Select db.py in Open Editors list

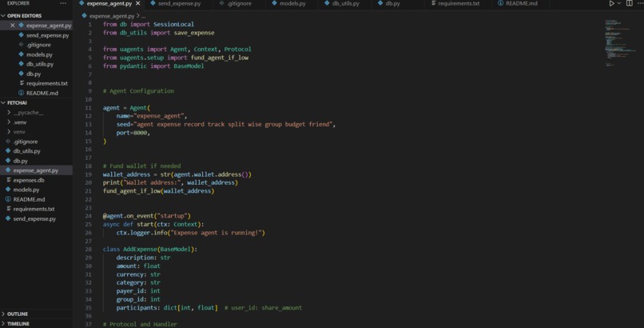pos(34,74)
